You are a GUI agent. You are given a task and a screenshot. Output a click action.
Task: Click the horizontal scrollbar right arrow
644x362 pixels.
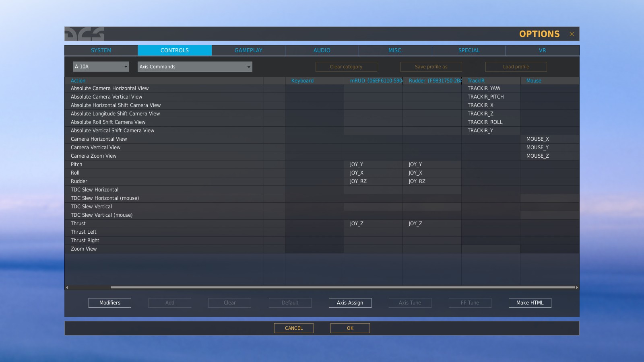coord(577,287)
